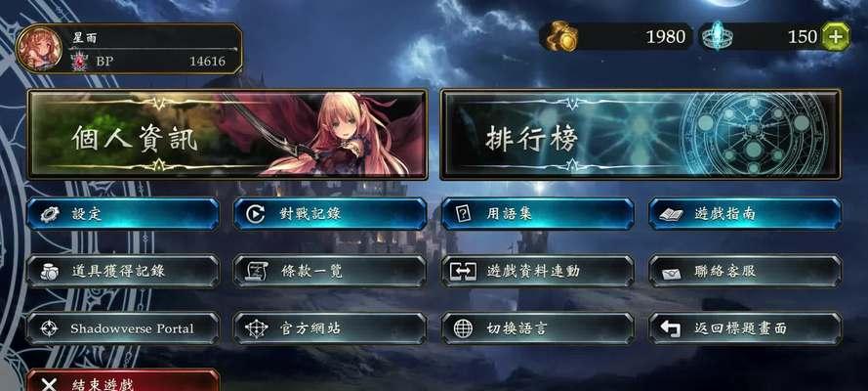The width and height of the screenshot is (868, 391).
Task: Open the 用語集 glossary button
Action: pos(538,214)
